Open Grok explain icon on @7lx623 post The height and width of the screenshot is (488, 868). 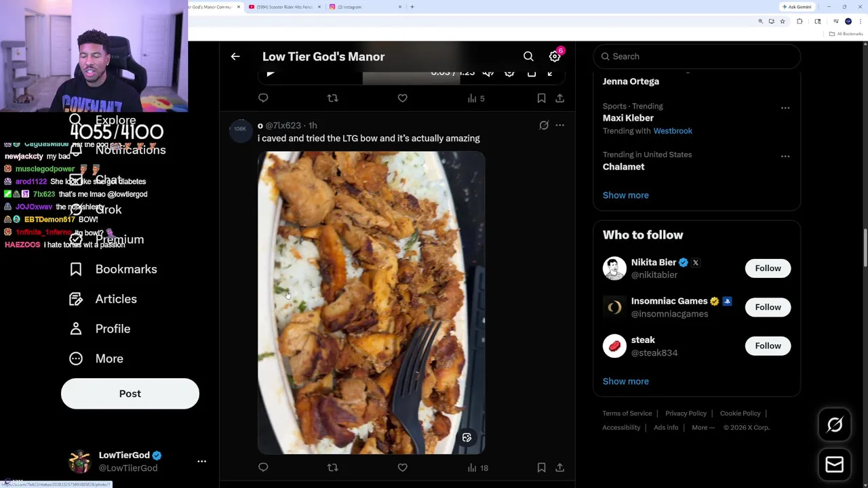coord(544,125)
